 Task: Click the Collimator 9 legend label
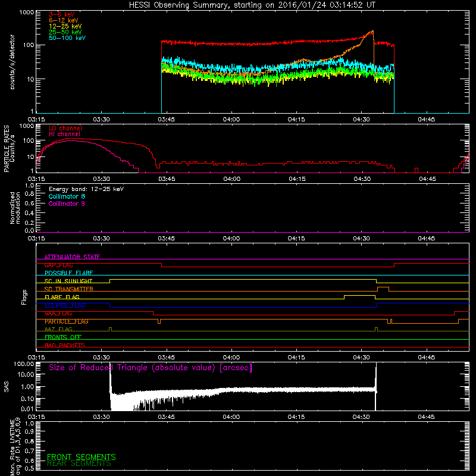click(67, 203)
